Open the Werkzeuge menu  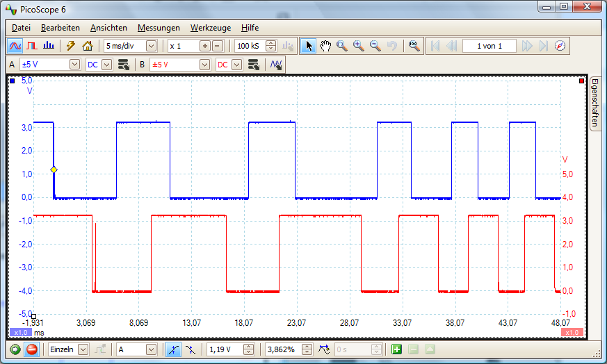[x=211, y=28]
